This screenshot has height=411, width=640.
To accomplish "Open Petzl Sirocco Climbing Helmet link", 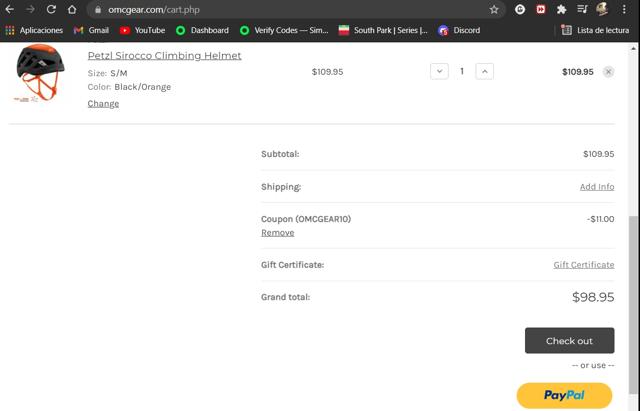I will tap(164, 56).
